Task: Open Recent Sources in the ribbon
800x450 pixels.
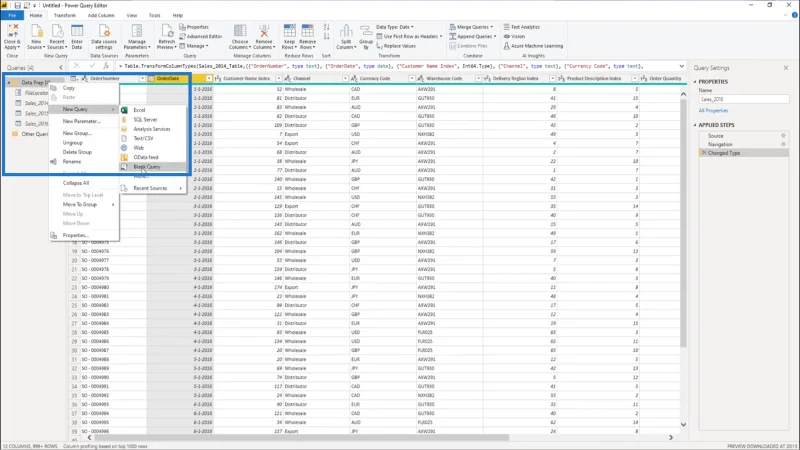Action: coord(57,37)
